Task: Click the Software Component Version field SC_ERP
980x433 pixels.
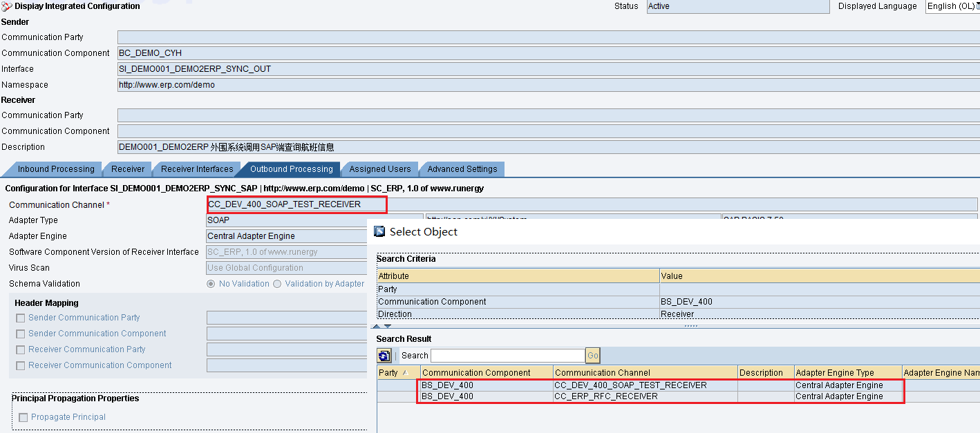Action: click(x=287, y=252)
